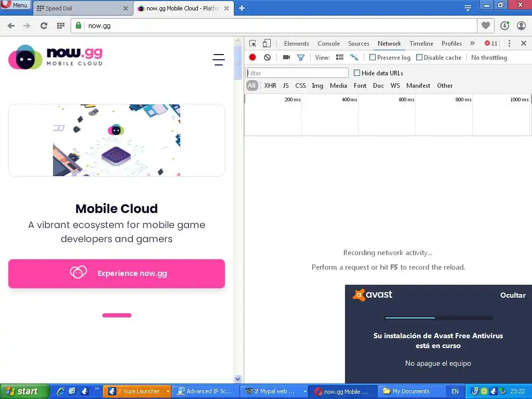Switch to the Console tab
Image resolution: width=532 pixels, height=399 pixels.
[328, 44]
